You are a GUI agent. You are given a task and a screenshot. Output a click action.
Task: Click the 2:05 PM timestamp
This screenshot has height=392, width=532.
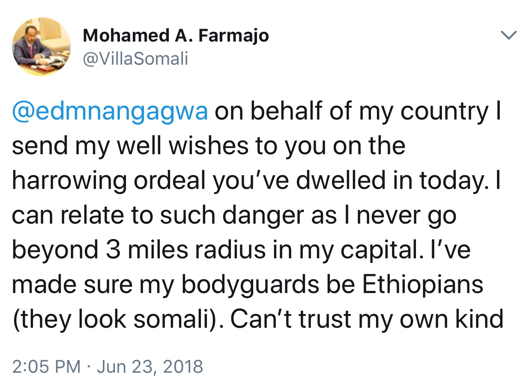46,367
